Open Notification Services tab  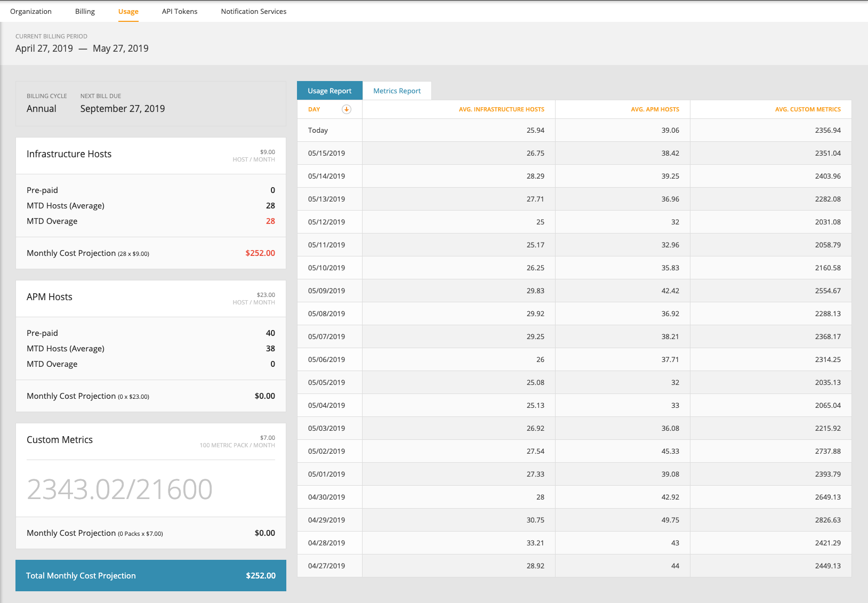[254, 11]
